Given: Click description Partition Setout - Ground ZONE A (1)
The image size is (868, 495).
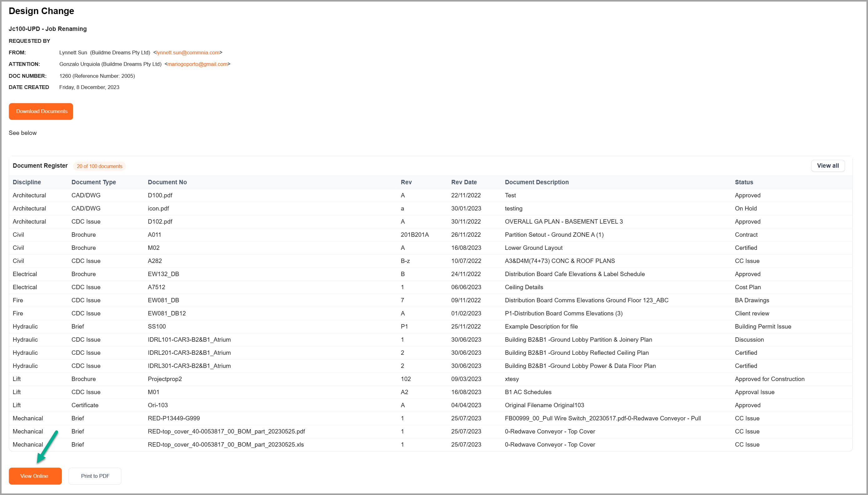Looking at the screenshot, I should 554,235.
